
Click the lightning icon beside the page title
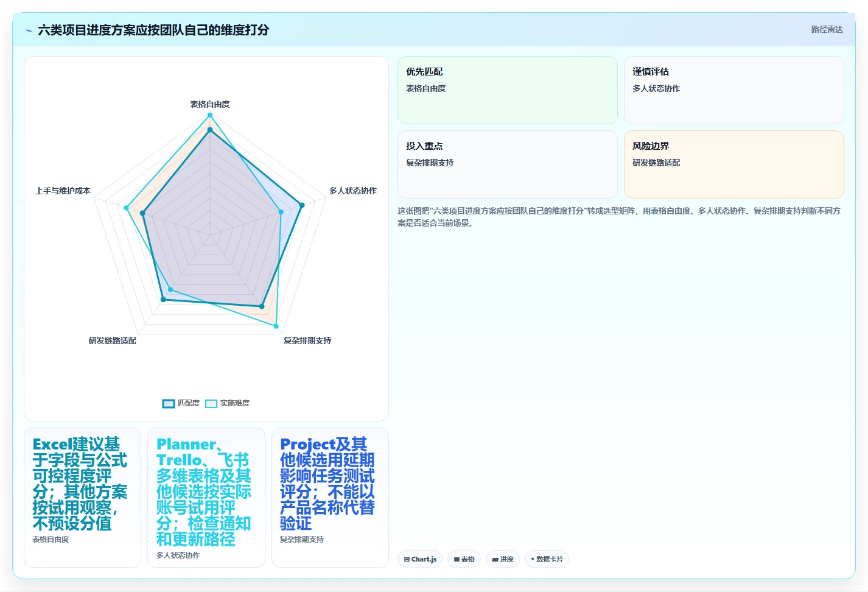29,30
